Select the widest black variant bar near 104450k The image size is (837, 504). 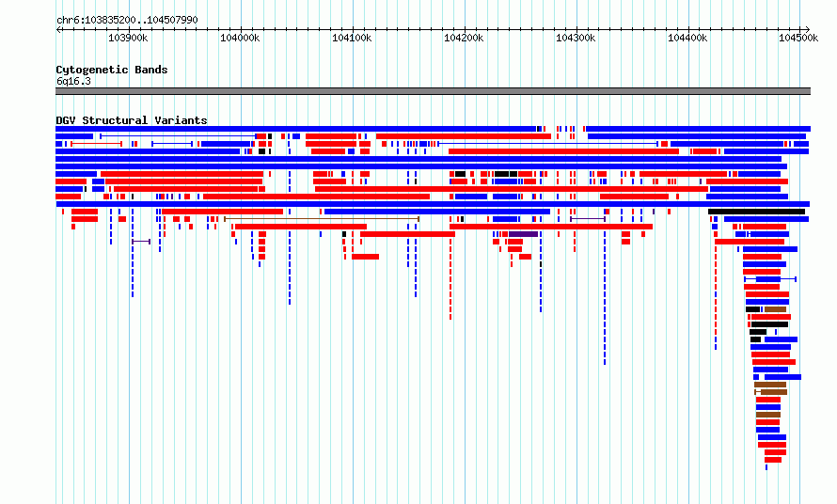pyautogui.click(x=756, y=212)
